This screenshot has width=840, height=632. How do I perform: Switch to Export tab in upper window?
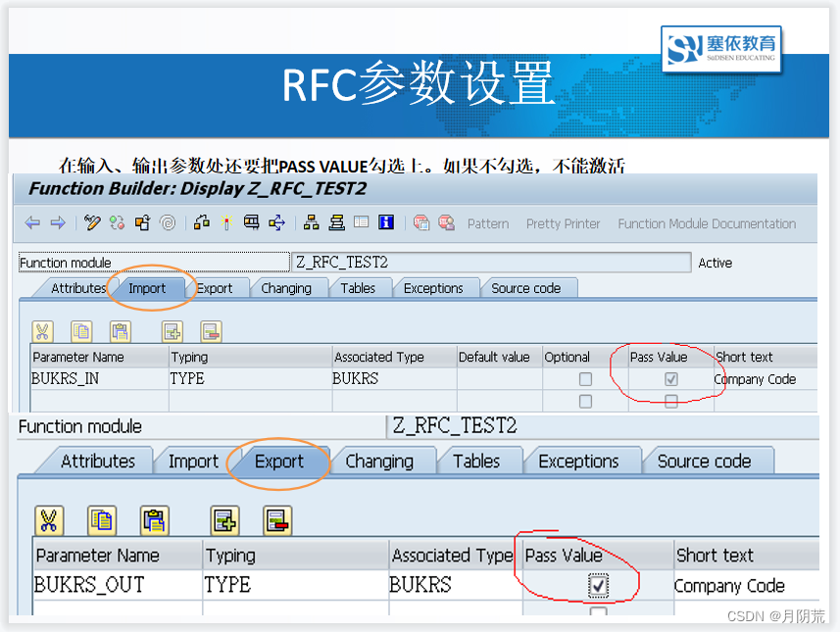[215, 288]
